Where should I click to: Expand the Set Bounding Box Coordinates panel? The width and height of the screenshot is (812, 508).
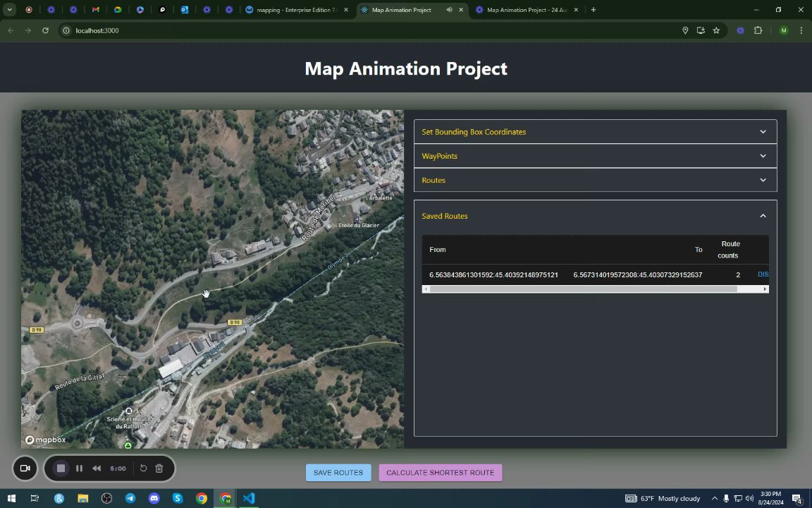tap(595, 132)
